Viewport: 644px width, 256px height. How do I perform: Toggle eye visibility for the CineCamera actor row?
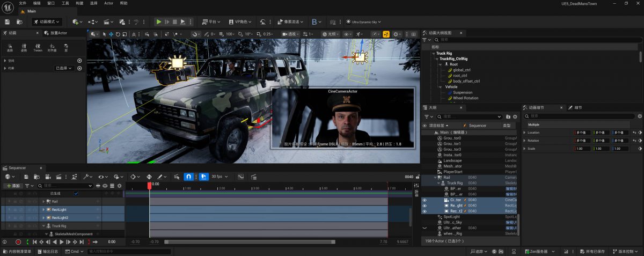(x=425, y=200)
